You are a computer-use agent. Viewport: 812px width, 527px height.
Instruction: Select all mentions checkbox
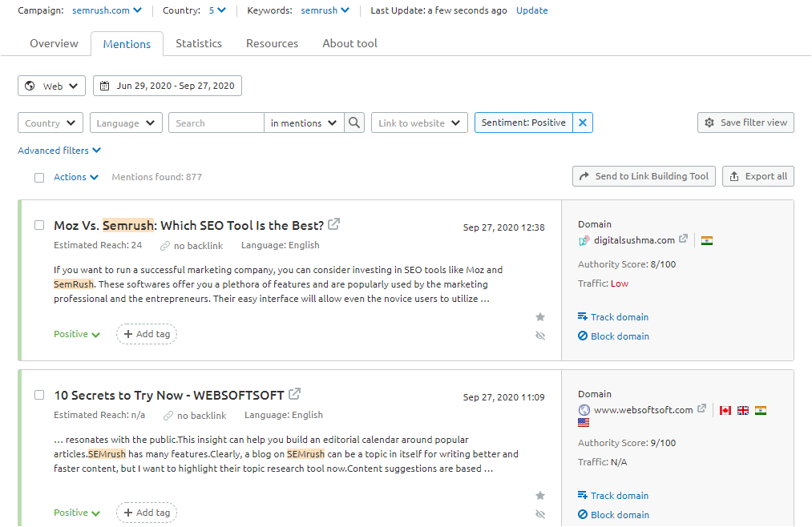(39, 178)
